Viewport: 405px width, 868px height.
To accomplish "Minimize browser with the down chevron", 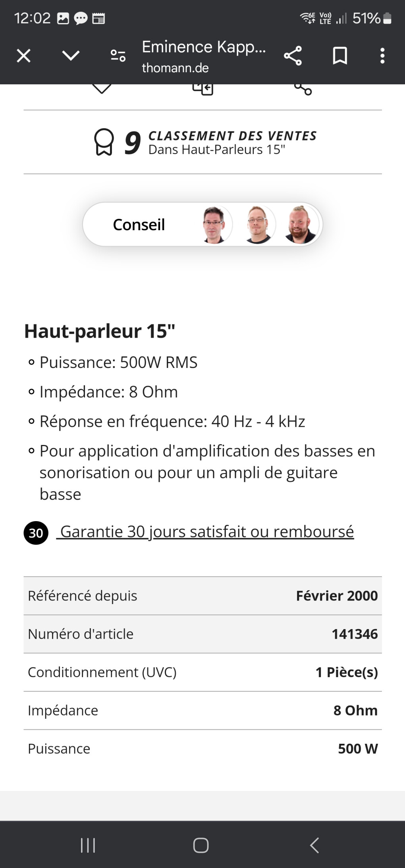I will click(71, 56).
